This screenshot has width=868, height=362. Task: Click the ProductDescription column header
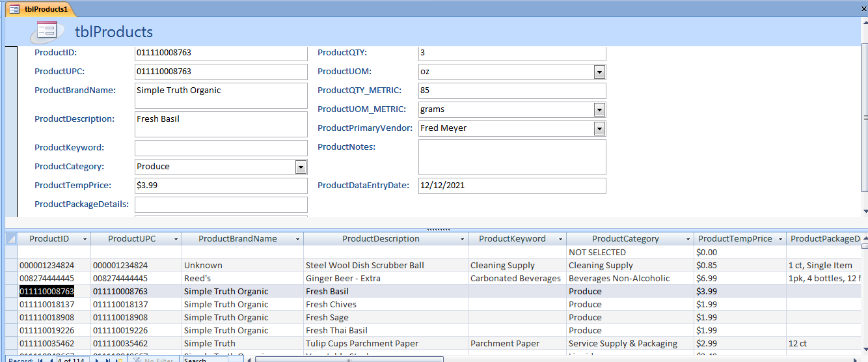coord(381,239)
